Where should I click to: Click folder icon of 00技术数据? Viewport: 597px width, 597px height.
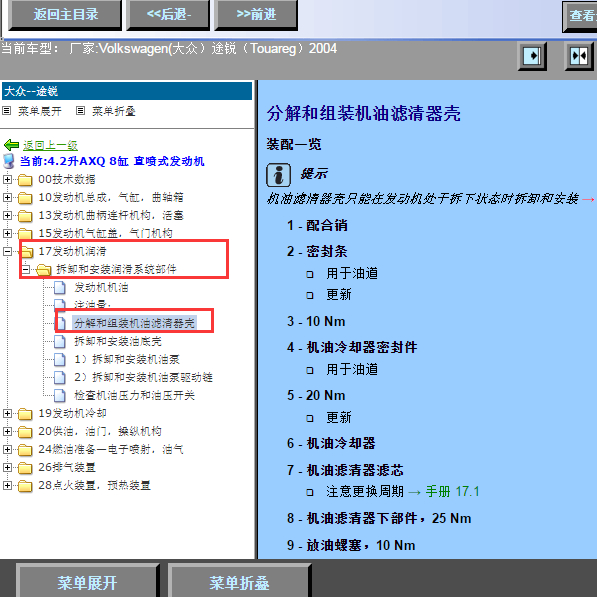pos(25,180)
